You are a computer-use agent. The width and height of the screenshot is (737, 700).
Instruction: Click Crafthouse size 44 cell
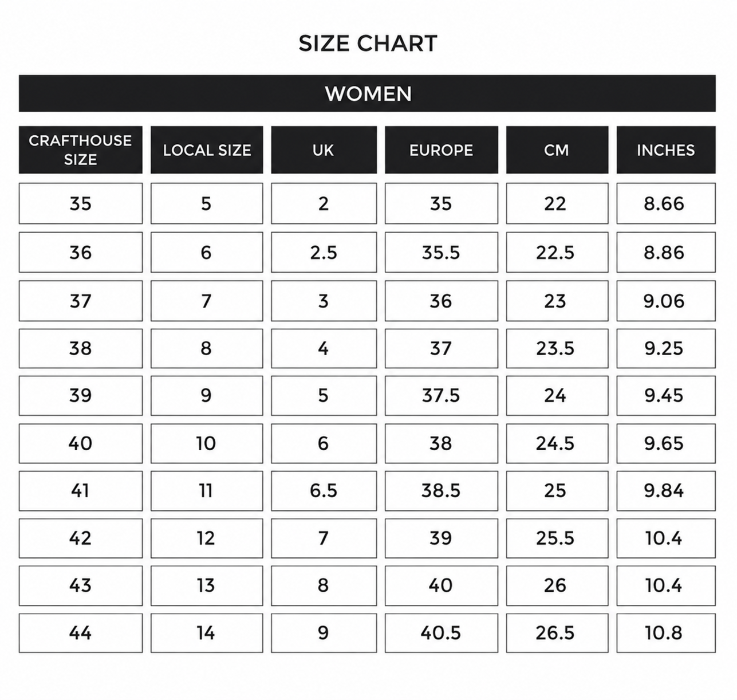click(81, 633)
